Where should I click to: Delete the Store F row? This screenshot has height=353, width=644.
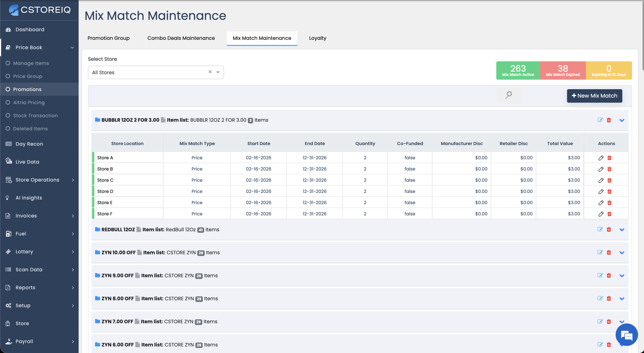tap(609, 214)
